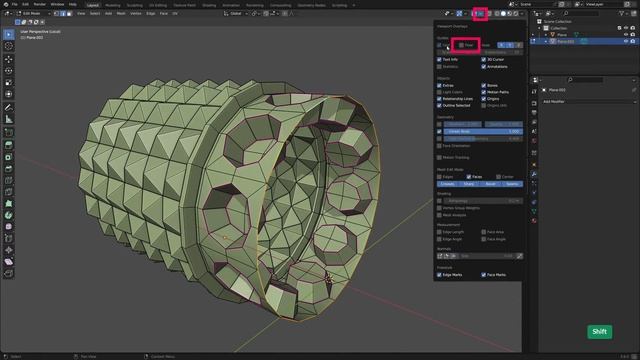This screenshot has height=360, width=640.
Task: Click Bevel edge overlay button
Action: (491, 184)
